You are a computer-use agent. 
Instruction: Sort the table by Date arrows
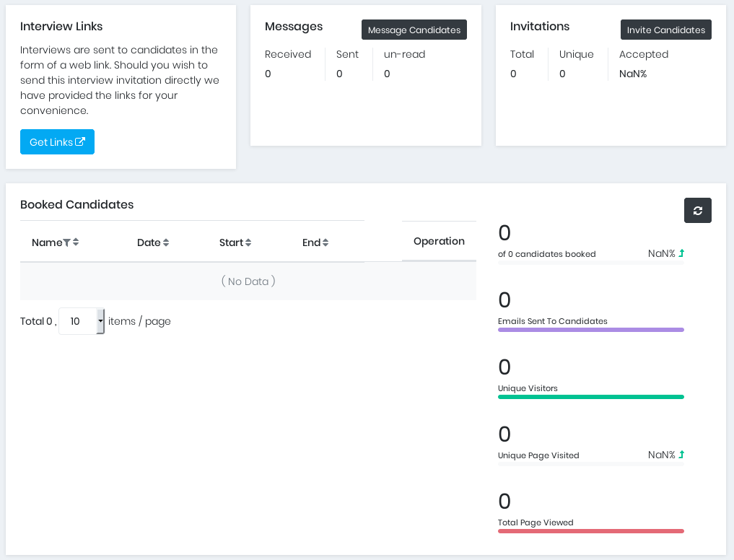166,243
